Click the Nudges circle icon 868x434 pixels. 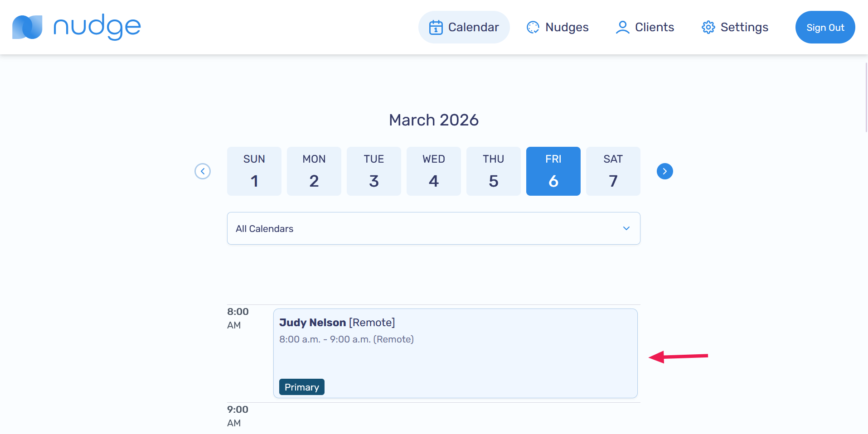point(533,27)
